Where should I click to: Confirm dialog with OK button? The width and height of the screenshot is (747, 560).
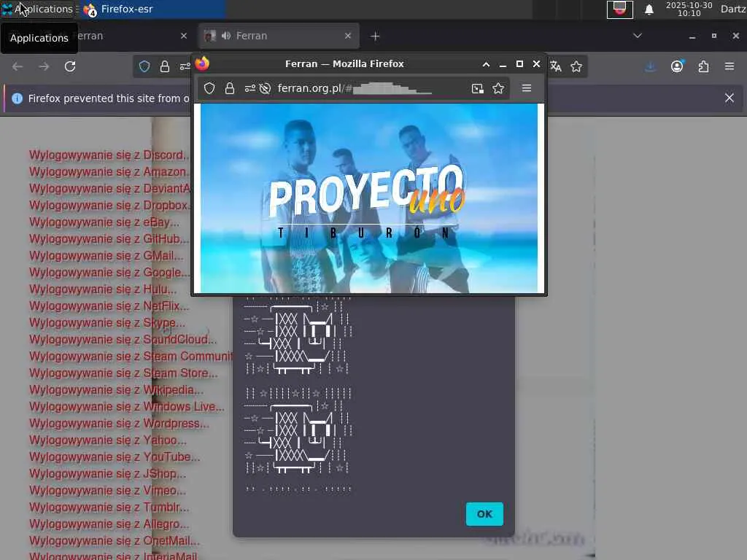coord(484,514)
